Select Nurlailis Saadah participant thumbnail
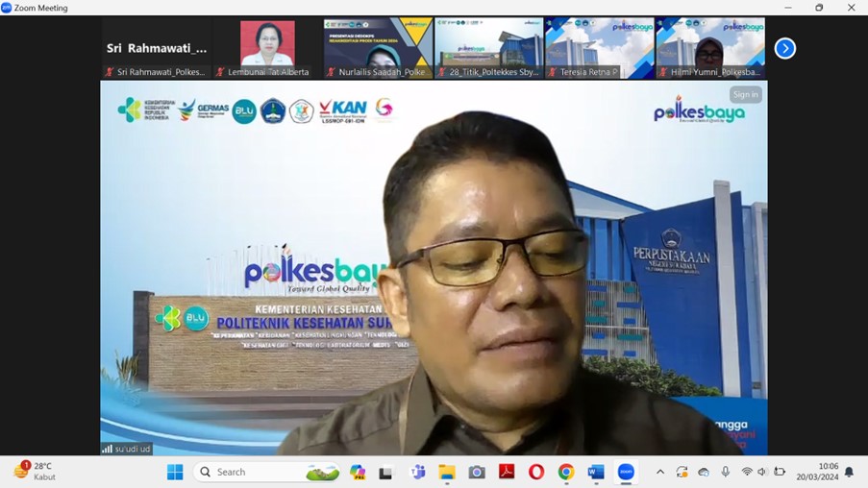868x488 pixels. (x=378, y=48)
